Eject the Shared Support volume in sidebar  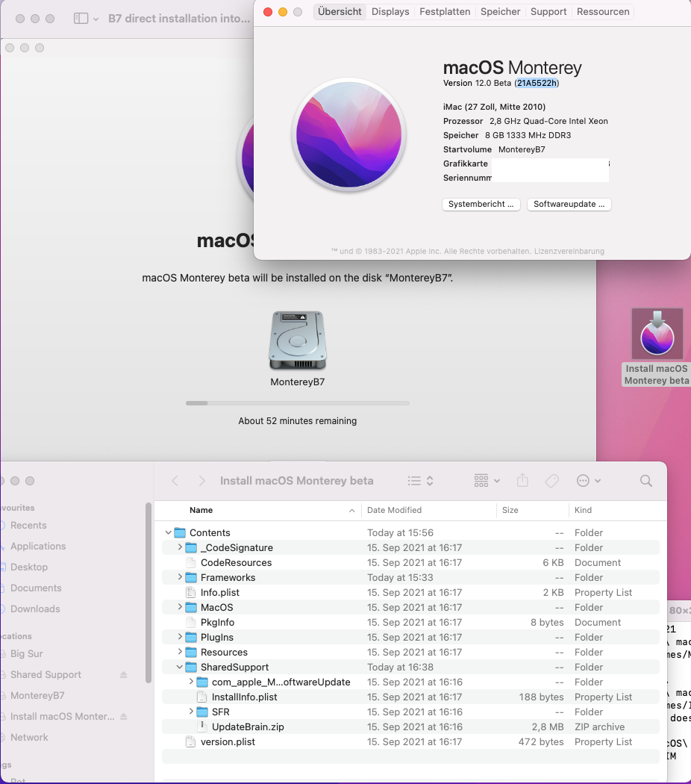tap(123, 674)
